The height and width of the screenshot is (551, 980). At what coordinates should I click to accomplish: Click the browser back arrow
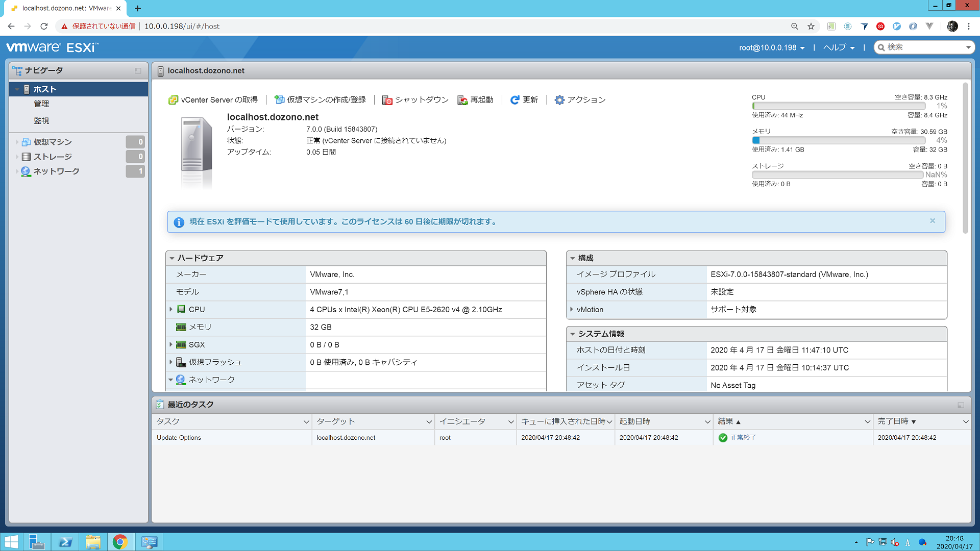point(11,26)
